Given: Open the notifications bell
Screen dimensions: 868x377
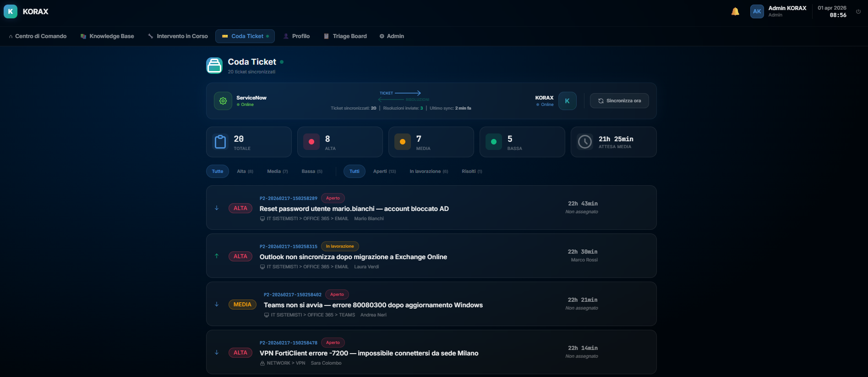Looking at the screenshot, I should tap(735, 11).
